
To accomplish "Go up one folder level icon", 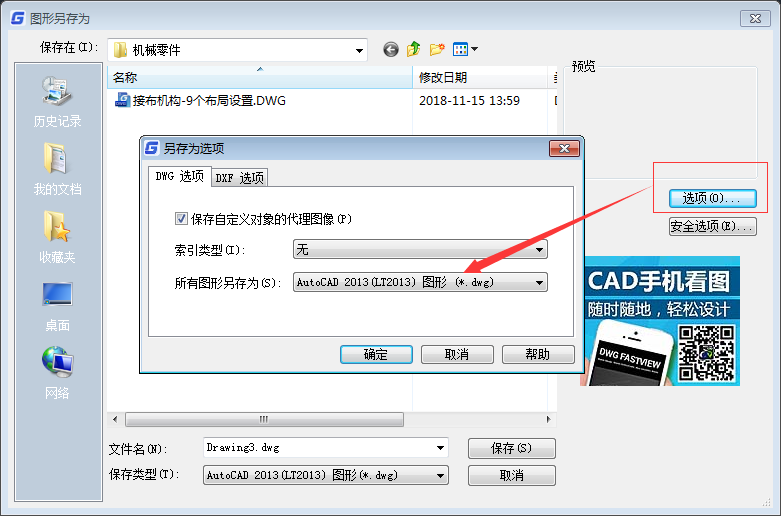I will click(x=413, y=49).
